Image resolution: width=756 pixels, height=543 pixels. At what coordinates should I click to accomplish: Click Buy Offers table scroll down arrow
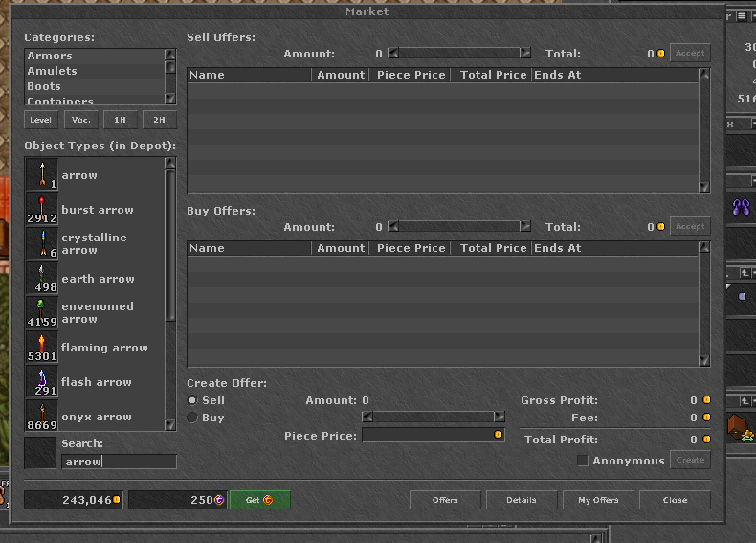[x=704, y=360]
